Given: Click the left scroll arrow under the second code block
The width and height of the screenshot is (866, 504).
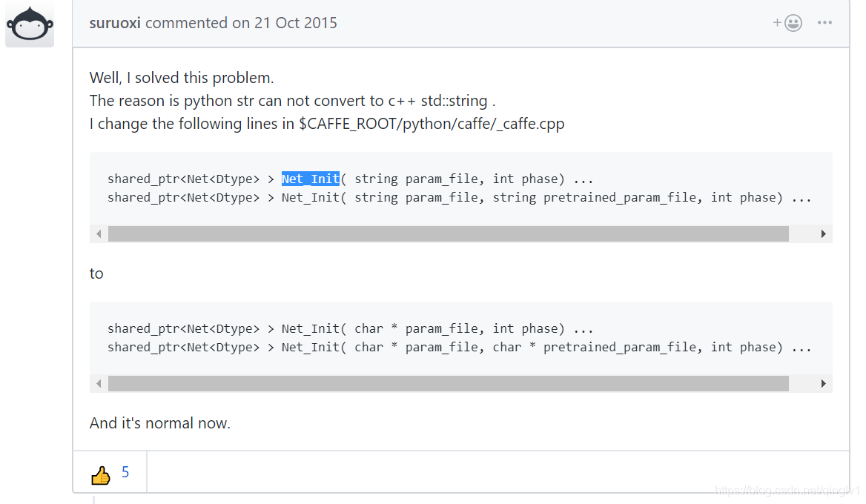Looking at the screenshot, I should (x=99, y=383).
